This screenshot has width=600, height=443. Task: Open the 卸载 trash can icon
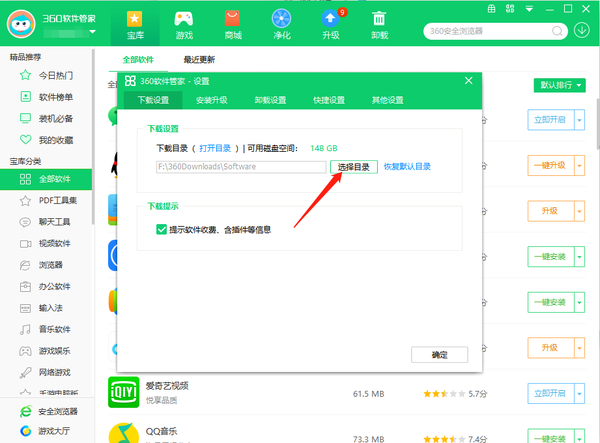(x=379, y=24)
